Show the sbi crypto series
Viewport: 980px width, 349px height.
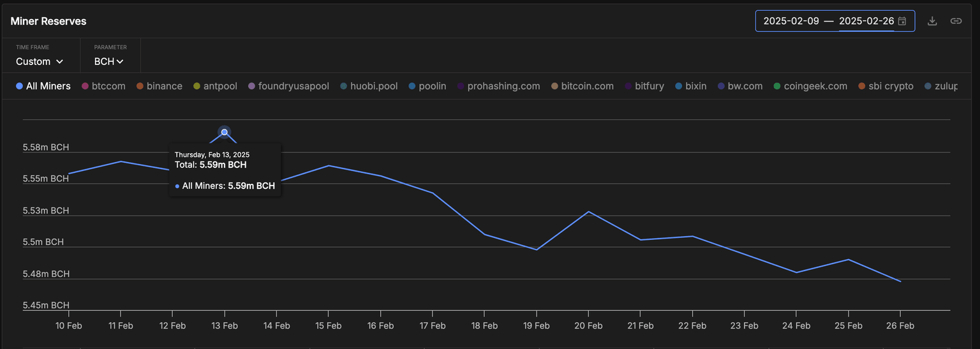[x=886, y=86]
